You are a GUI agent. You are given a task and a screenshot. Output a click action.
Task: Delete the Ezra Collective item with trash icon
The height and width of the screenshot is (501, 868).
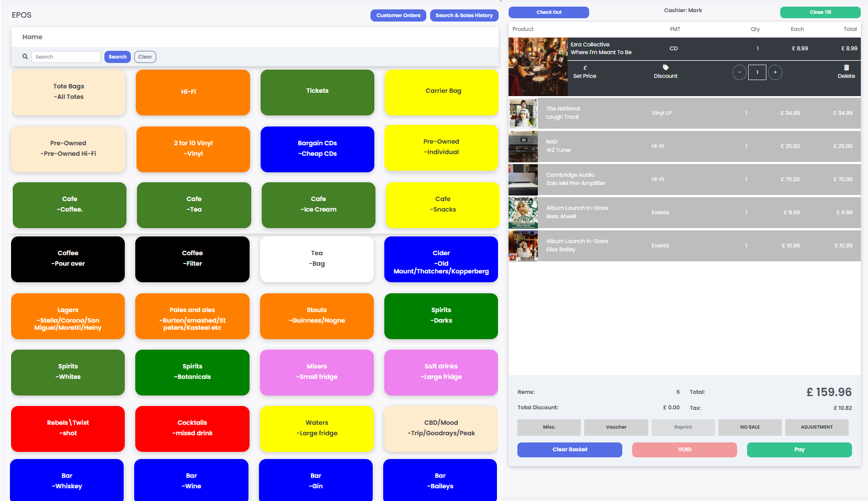846,68
